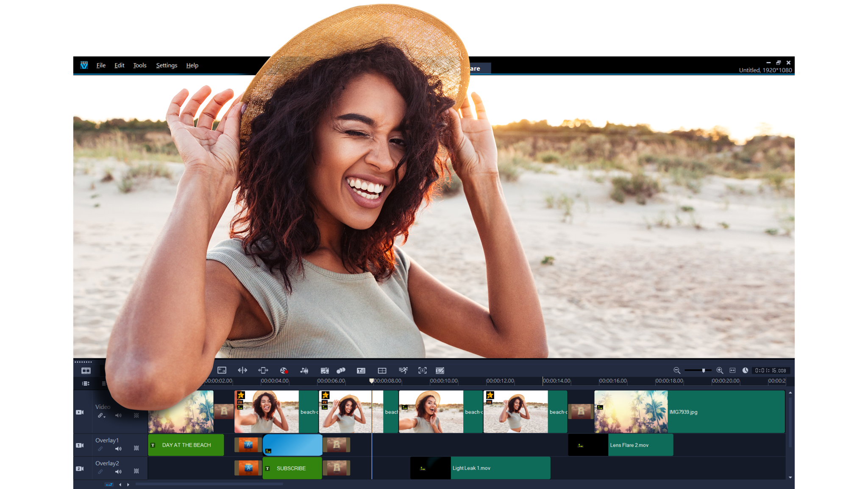This screenshot has width=868, height=489.
Task: Open the Settings menu
Action: click(166, 65)
